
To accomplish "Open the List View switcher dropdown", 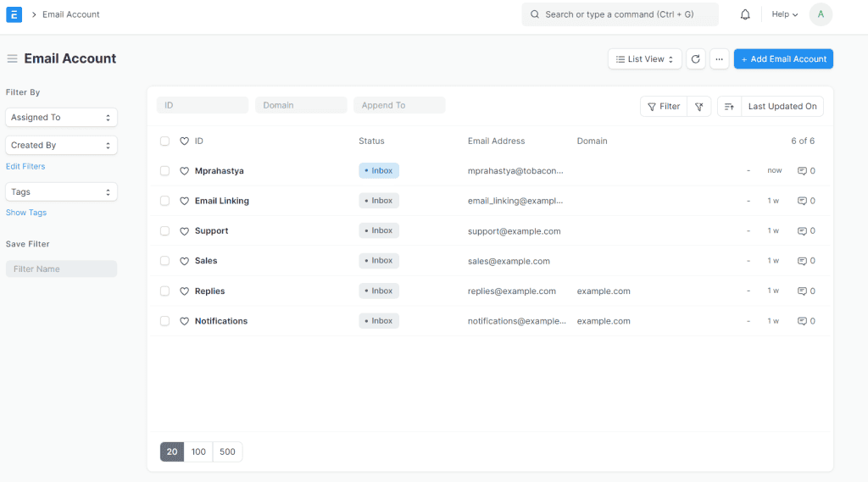I will click(645, 59).
